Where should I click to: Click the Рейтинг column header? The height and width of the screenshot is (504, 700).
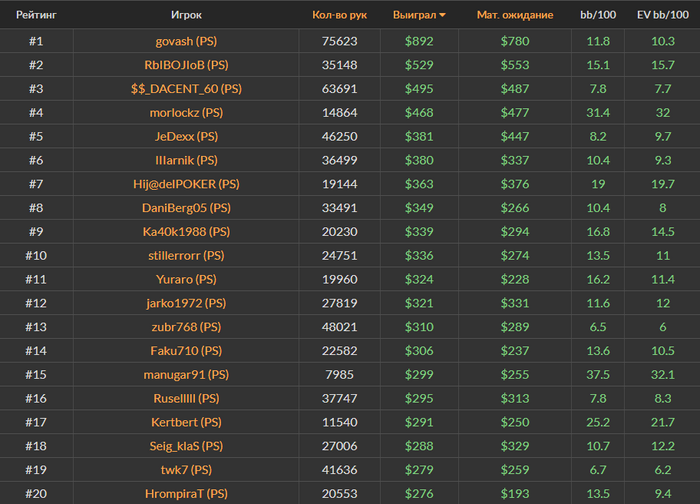tap(36, 15)
